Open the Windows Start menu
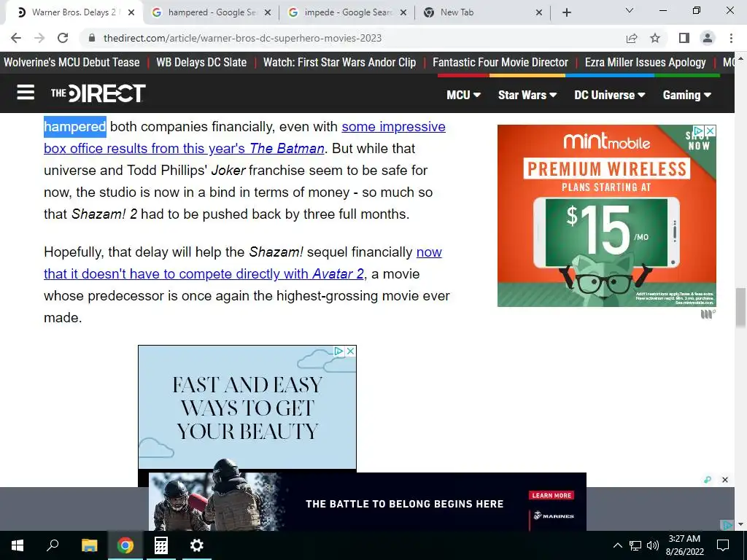The height and width of the screenshot is (560, 747). (18, 545)
